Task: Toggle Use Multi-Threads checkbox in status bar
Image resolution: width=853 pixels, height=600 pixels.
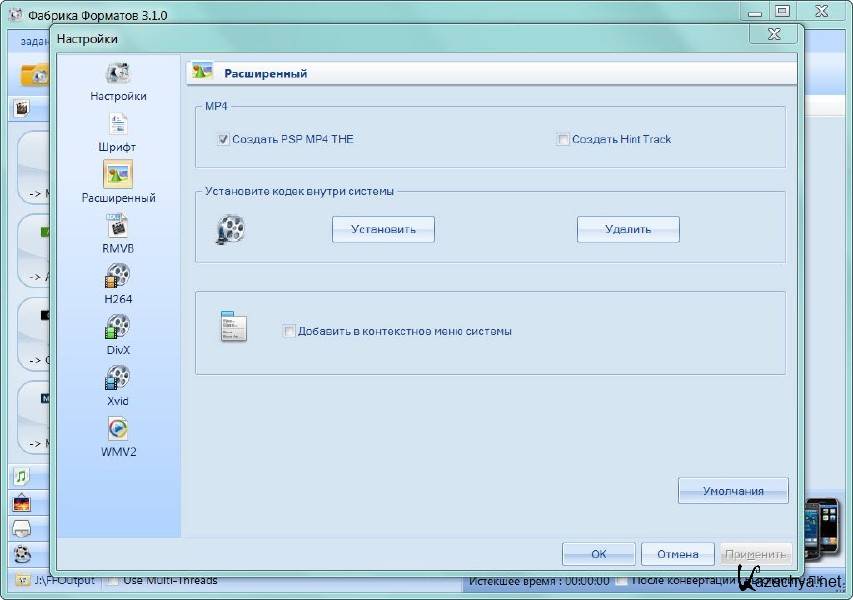Action: tap(113, 580)
